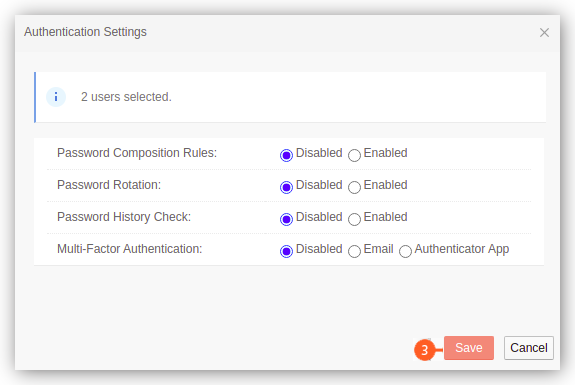Click the orange step 3 marker badge
575x385 pixels.
pos(424,350)
